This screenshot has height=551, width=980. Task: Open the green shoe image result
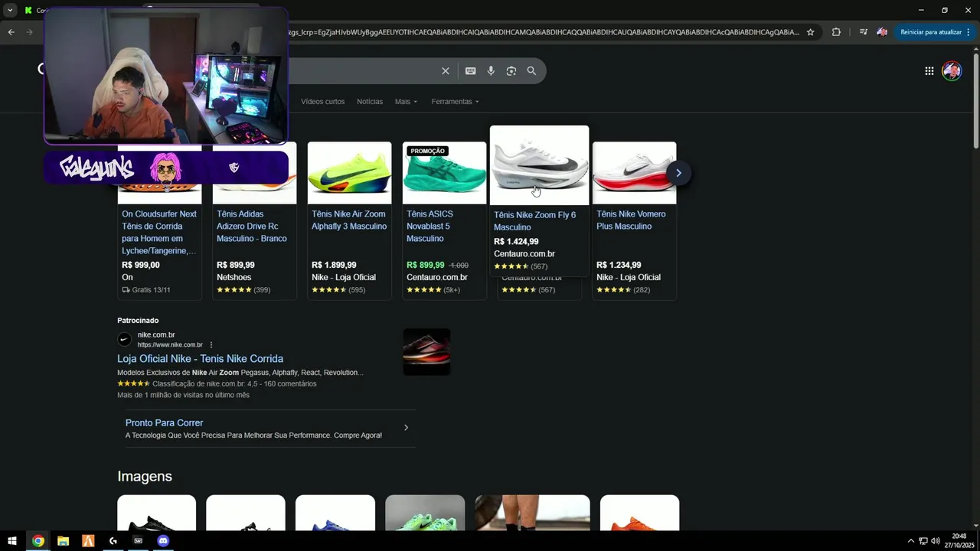click(x=425, y=513)
